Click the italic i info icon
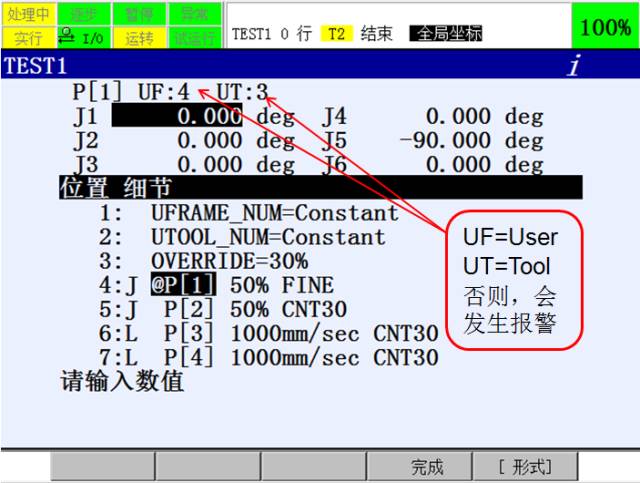 pos(575,65)
